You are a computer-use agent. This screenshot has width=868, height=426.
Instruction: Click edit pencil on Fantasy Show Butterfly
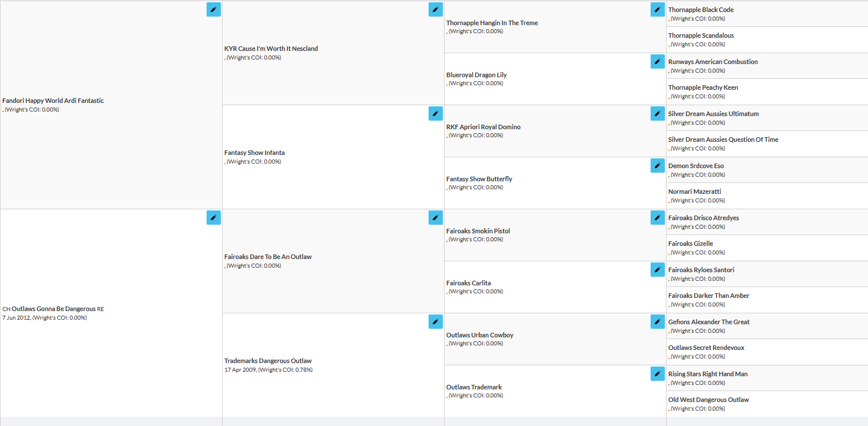pyautogui.click(x=657, y=165)
